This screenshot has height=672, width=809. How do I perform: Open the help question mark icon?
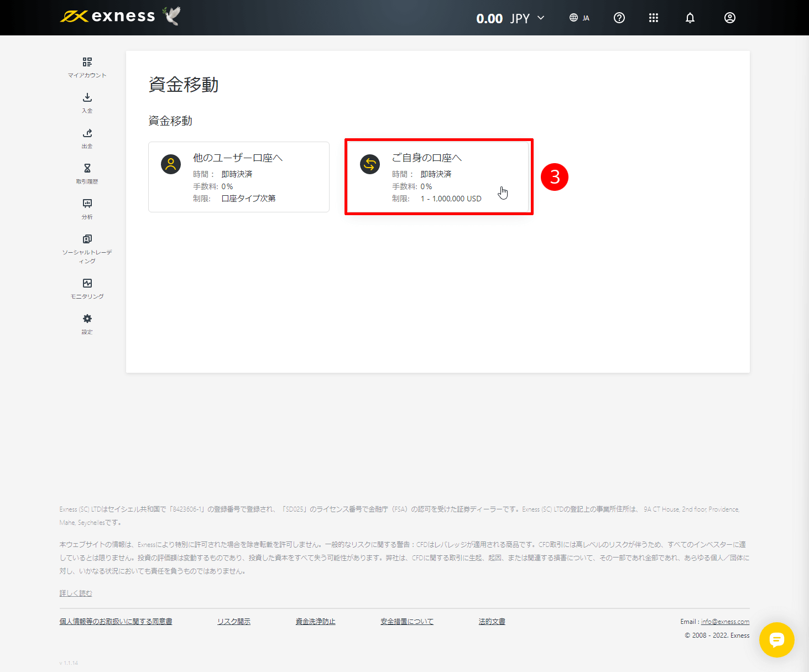tap(619, 18)
